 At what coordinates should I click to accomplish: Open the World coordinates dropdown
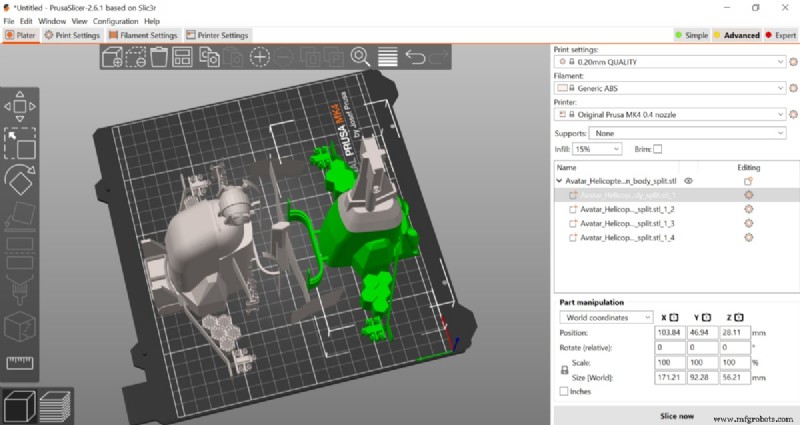coord(606,317)
